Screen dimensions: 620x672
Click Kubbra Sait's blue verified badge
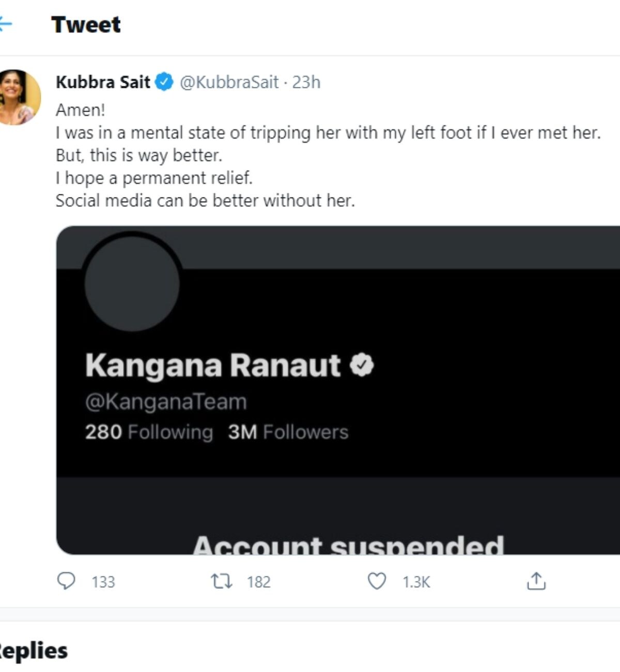(164, 82)
